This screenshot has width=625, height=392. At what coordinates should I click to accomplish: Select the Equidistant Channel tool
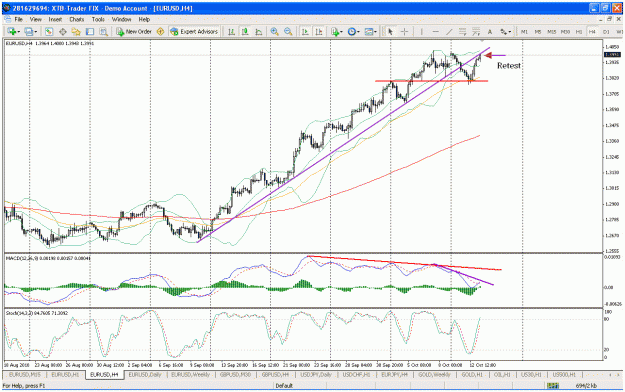click(462, 32)
